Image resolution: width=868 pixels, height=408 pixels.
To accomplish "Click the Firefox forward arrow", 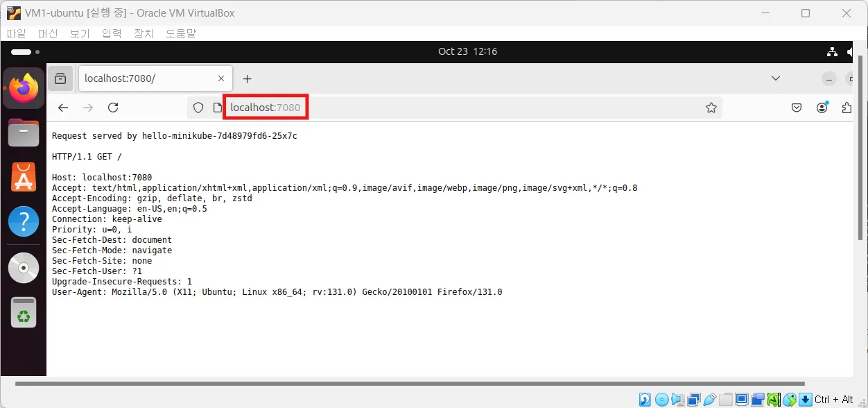I will [x=88, y=108].
